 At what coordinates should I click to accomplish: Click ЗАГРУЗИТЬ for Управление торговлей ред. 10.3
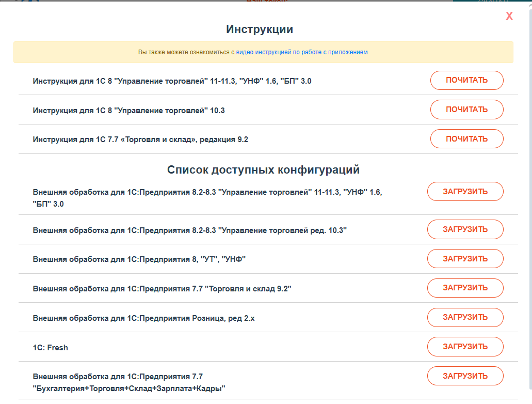[x=465, y=229]
